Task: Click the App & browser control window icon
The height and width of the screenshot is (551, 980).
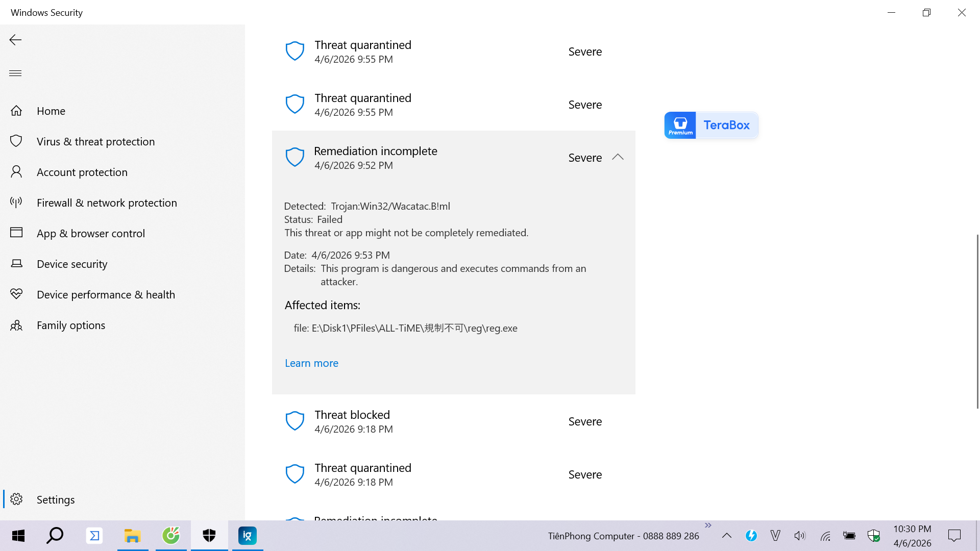Action: pyautogui.click(x=16, y=233)
